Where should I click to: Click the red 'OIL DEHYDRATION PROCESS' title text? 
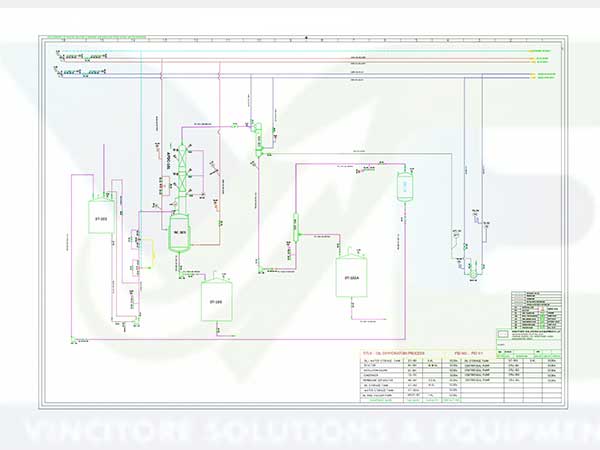(394, 353)
